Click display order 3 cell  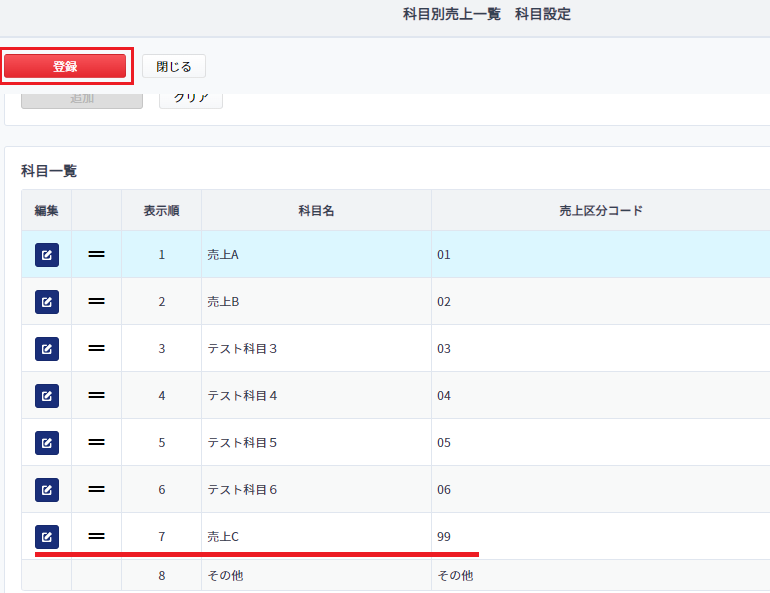point(162,349)
